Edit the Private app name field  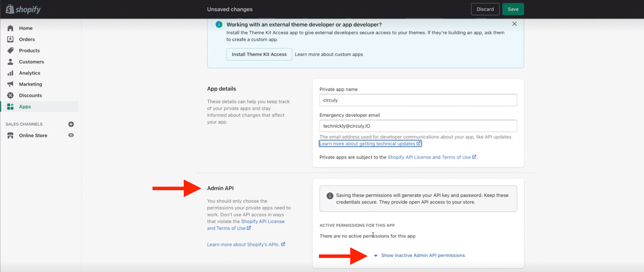pos(418,100)
